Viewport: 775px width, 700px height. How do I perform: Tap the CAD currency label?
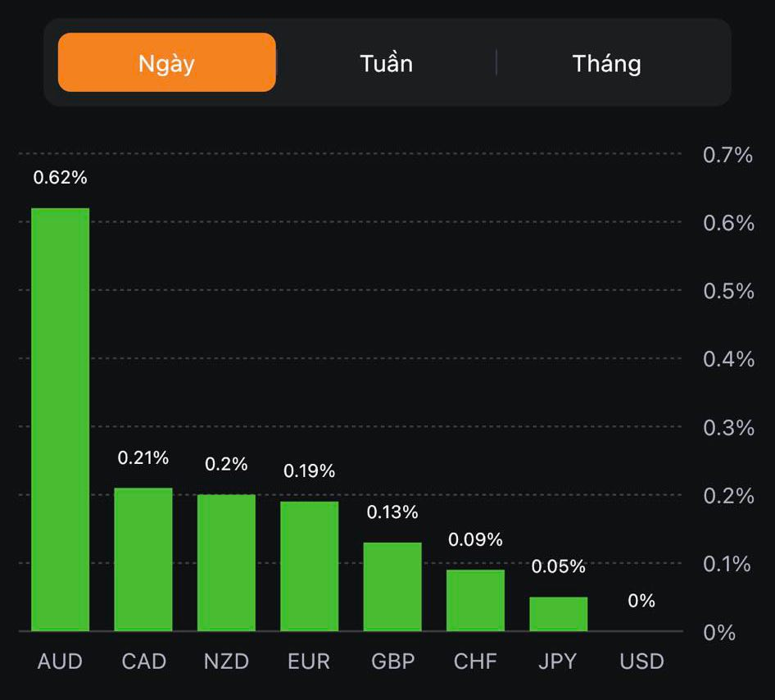click(x=143, y=661)
